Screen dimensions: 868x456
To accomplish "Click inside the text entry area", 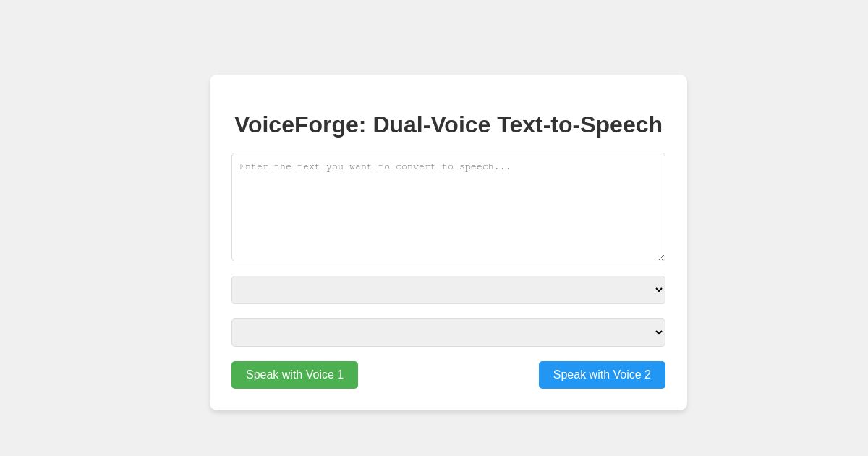I will [448, 207].
